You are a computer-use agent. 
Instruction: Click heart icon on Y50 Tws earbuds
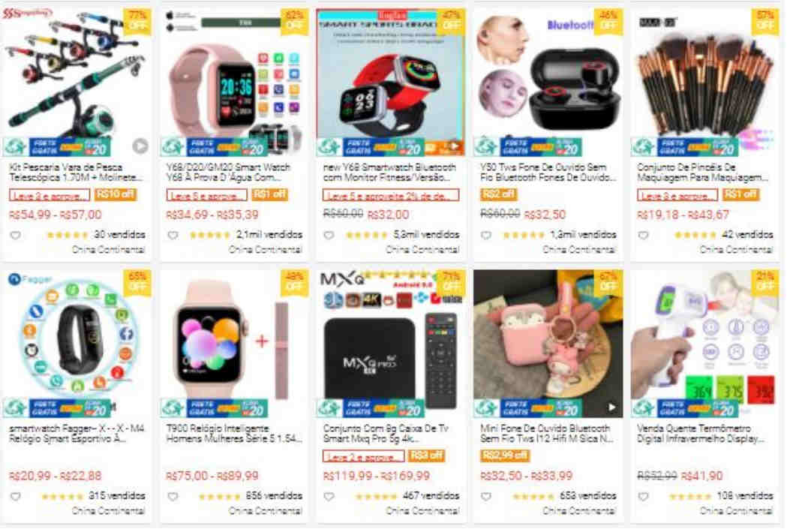(x=486, y=236)
